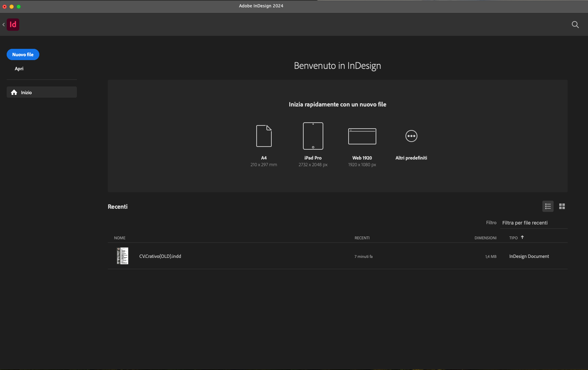Image resolution: width=588 pixels, height=370 pixels.
Task: Click the iPad Pro preset label
Action: pos(313,158)
